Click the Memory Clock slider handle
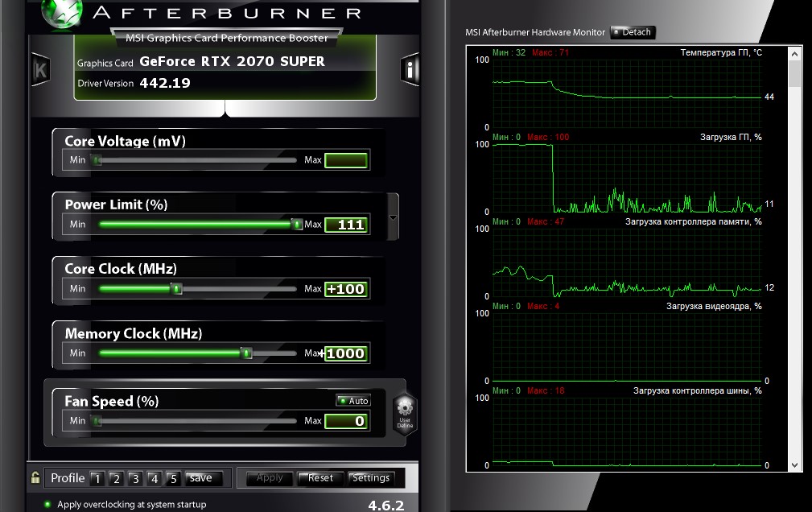The image size is (812, 512). tap(247, 353)
